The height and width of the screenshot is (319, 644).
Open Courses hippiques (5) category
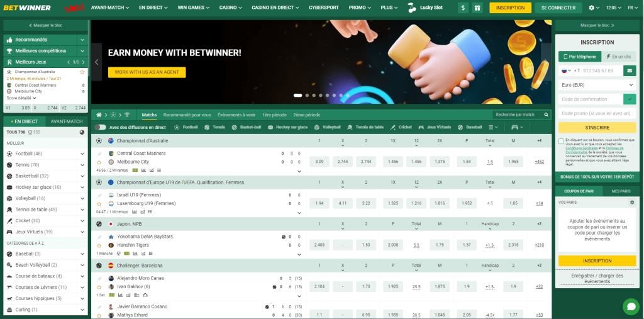coord(45,298)
